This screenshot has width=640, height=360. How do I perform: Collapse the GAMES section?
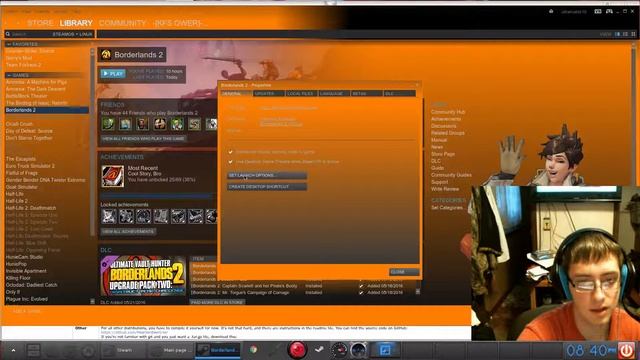(x=8, y=75)
